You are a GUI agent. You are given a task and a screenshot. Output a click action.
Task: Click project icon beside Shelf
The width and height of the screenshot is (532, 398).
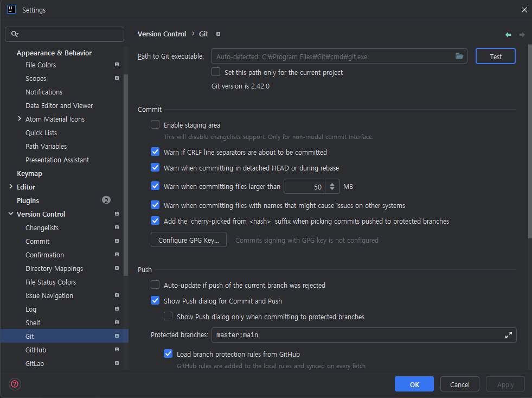tap(117, 323)
